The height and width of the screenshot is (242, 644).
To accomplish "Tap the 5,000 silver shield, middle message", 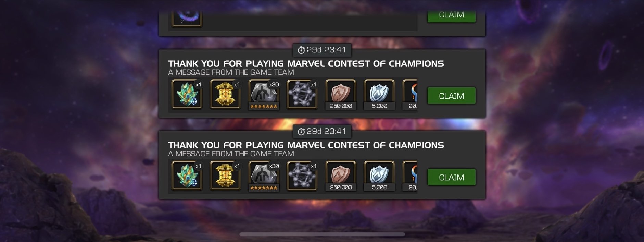I will (379, 95).
